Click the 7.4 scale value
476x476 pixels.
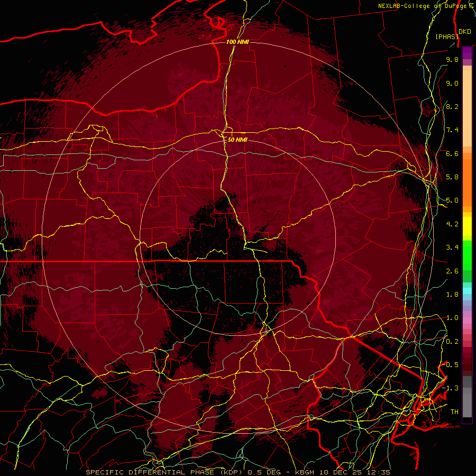click(x=452, y=130)
